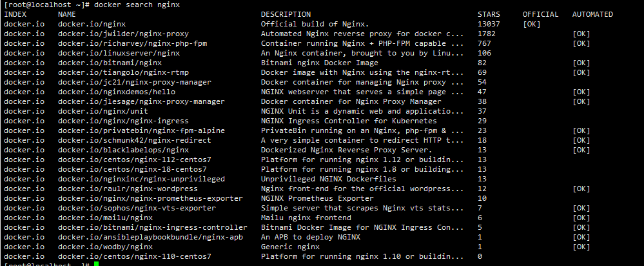Click the AUTOMATED column header
The image size is (644, 266).
coord(592,14)
